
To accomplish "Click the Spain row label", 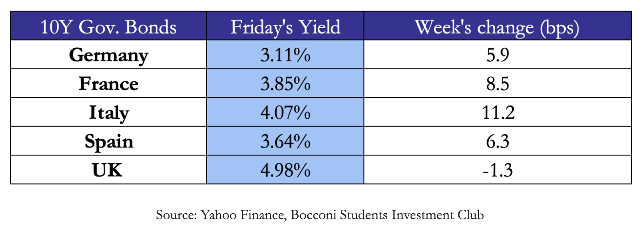I will point(108,141).
